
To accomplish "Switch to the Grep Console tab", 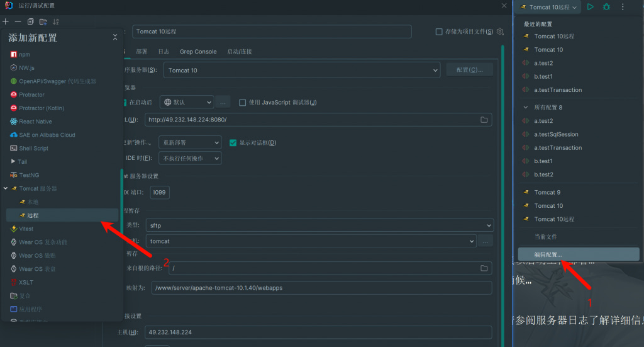I will point(197,52).
